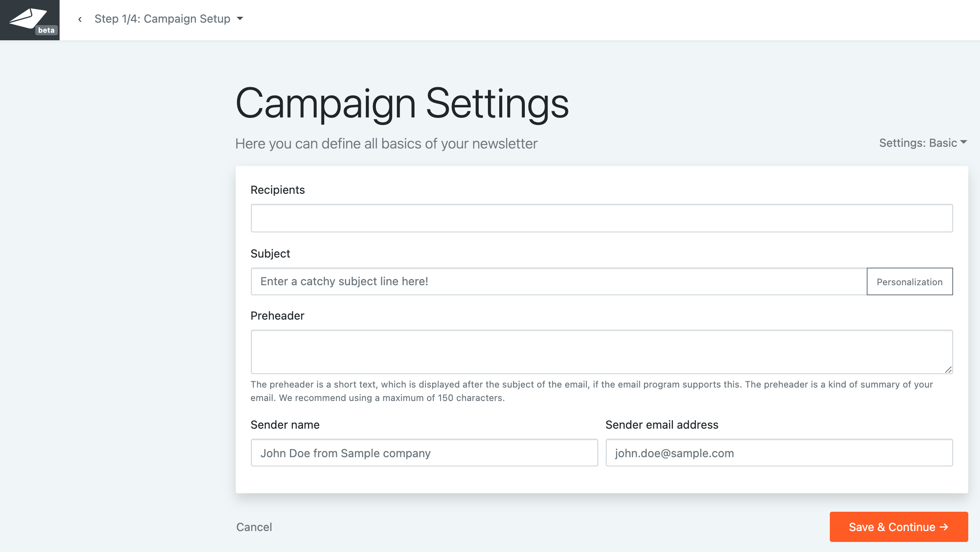Click the Cancel link
This screenshot has height=552, width=980.
coord(254,527)
